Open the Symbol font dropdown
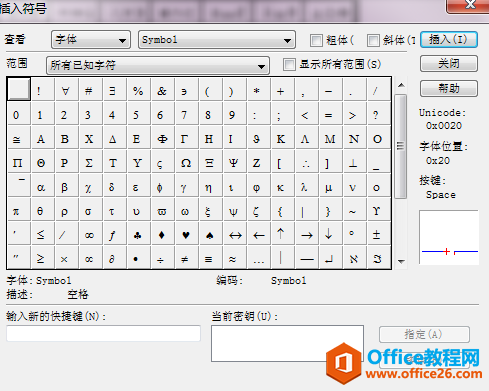The height and width of the screenshot is (391, 489). (x=217, y=40)
